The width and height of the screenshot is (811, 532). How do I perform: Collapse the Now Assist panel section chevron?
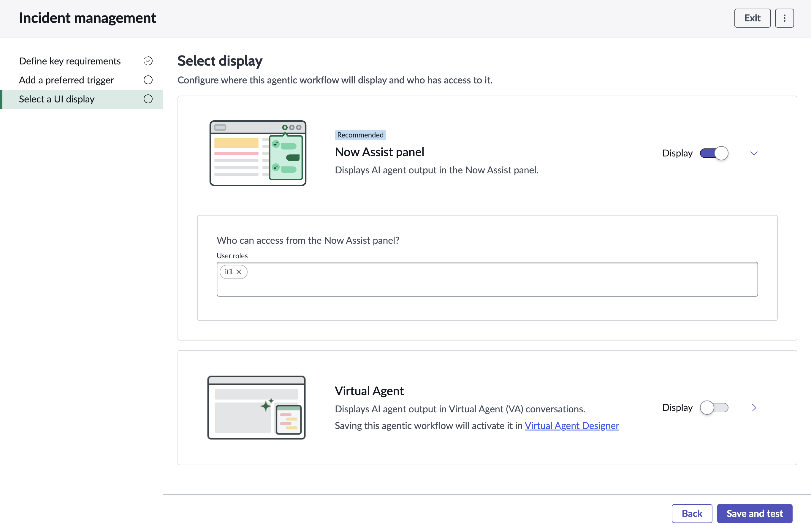coord(754,153)
